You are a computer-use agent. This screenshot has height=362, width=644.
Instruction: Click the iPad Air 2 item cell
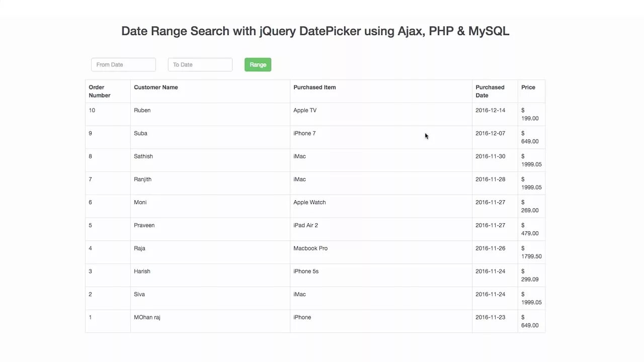[305, 226]
